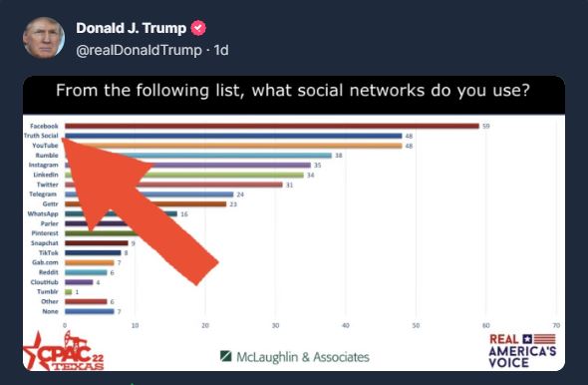Click the None bar at chart bottom

tap(90, 311)
